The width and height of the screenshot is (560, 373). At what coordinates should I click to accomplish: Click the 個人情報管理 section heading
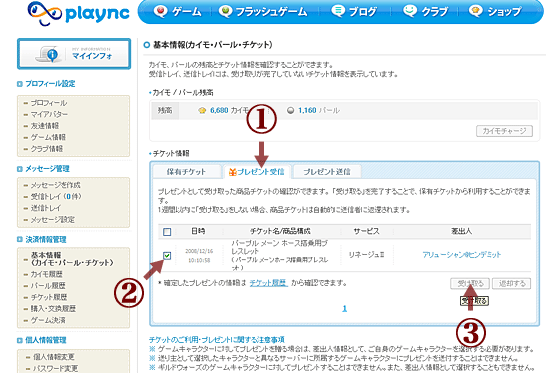[46, 340]
